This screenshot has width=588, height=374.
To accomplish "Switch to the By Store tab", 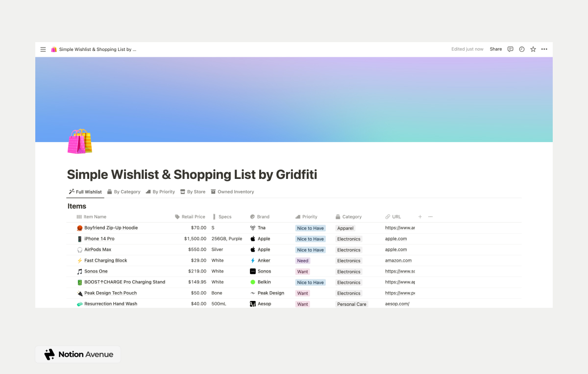I will [x=193, y=192].
